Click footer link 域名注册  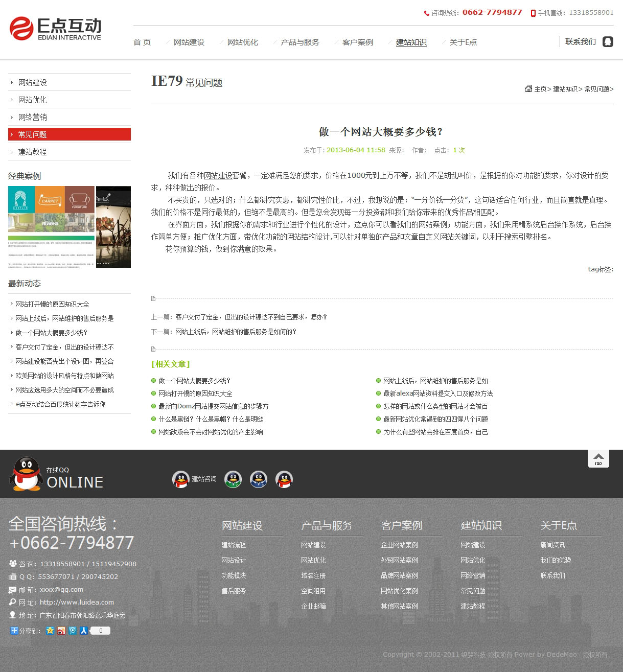(x=313, y=575)
